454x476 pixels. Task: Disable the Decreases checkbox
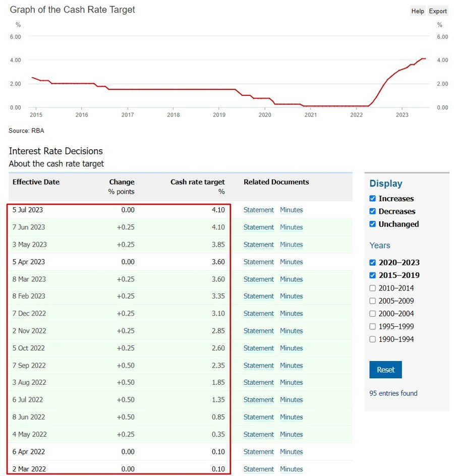click(x=372, y=211)
